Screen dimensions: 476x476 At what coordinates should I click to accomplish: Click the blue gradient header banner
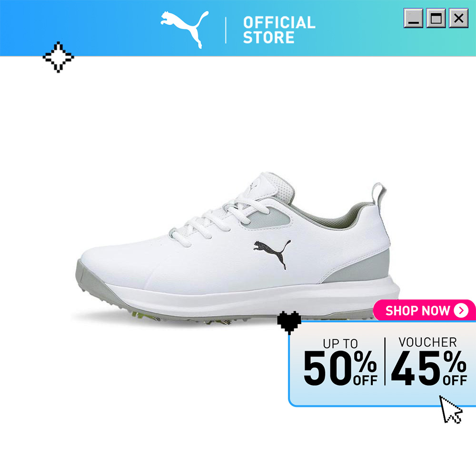coord(238,28)
